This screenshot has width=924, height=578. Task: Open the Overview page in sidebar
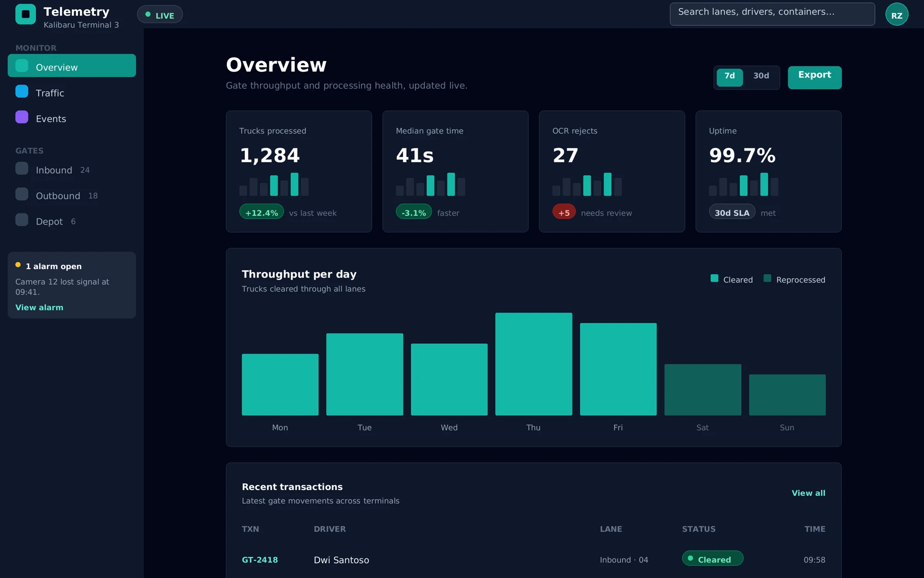coord(72,66)
